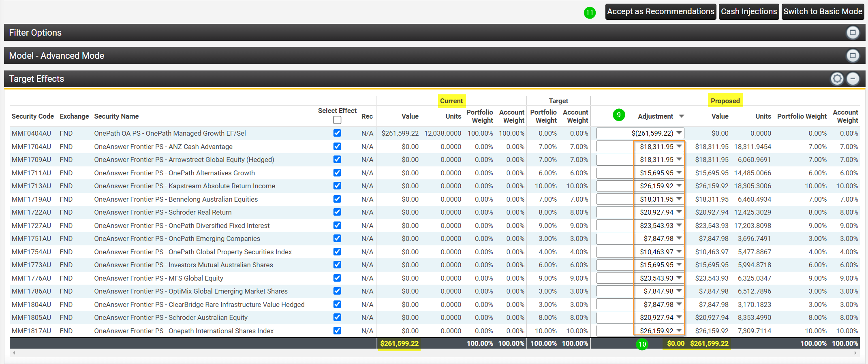Screen dimensions: 868x364
Task: Click the Current group heading
Action: 451,101
